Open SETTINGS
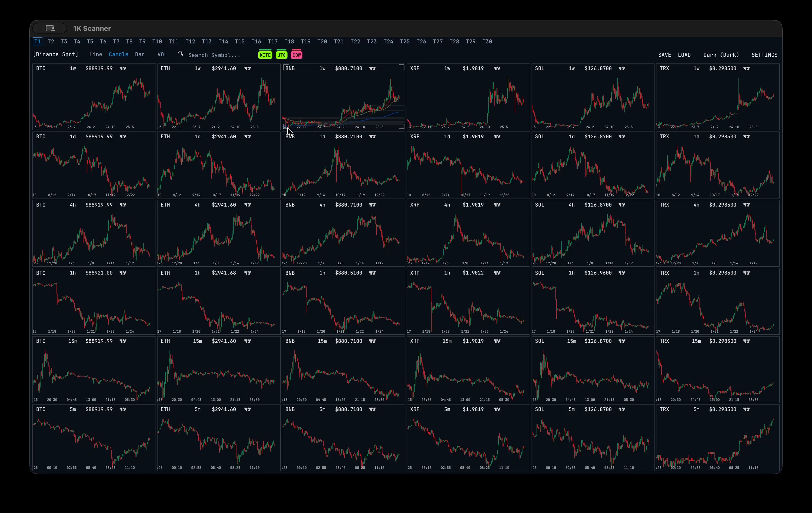The width and height of the screenshot is (812, 513). 764,55
